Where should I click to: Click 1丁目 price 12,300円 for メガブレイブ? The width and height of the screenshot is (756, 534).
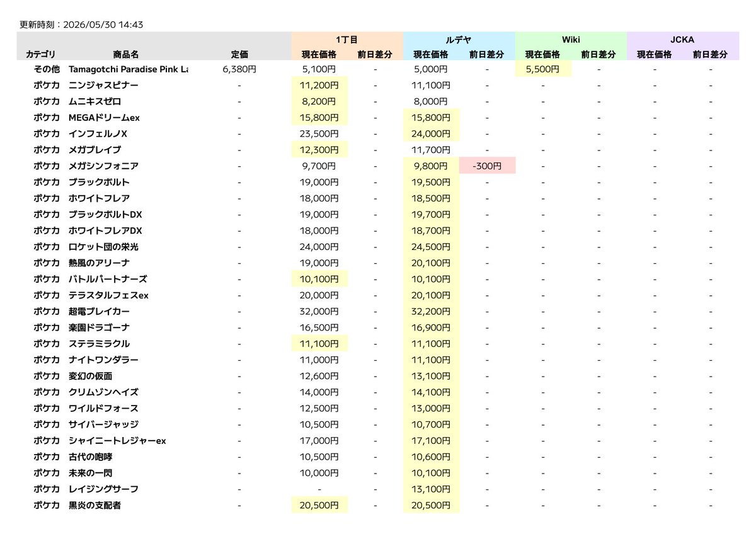[x=319, y=150]
